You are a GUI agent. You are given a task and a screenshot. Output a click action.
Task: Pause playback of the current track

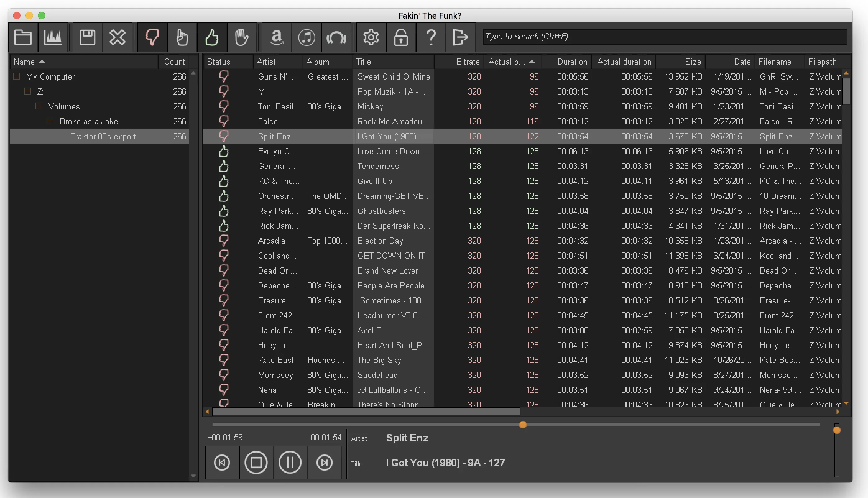pos(290,463)
